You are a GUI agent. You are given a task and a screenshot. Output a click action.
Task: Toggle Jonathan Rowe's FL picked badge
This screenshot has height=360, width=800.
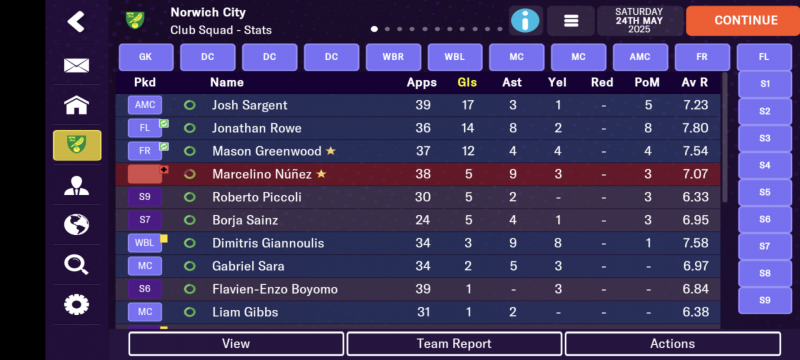145,128
